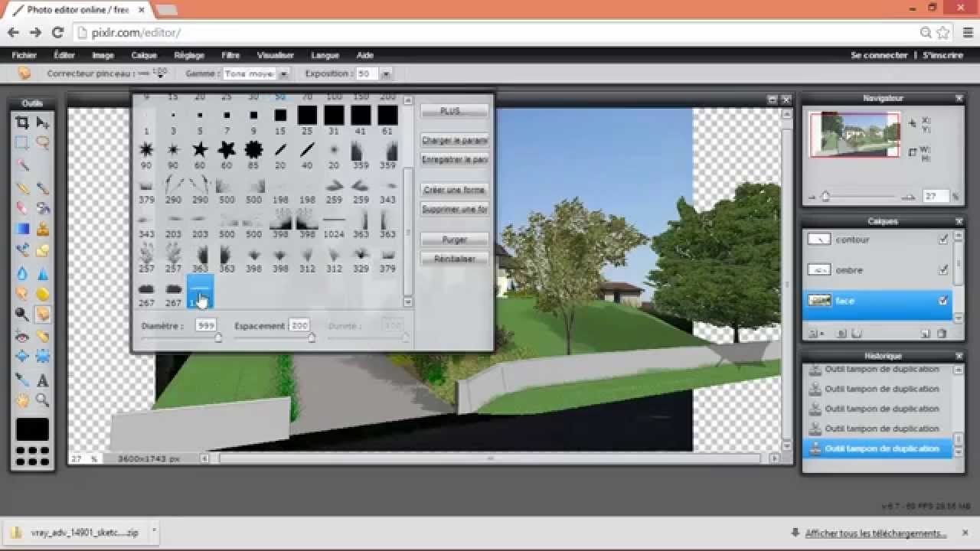
Task: Select the Blur tool
Action: pos(22,273)
